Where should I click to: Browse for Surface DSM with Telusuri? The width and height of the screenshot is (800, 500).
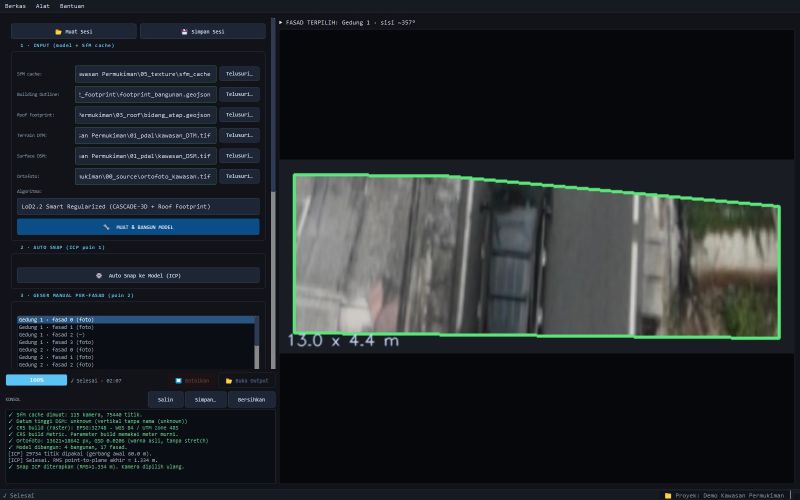239,156
